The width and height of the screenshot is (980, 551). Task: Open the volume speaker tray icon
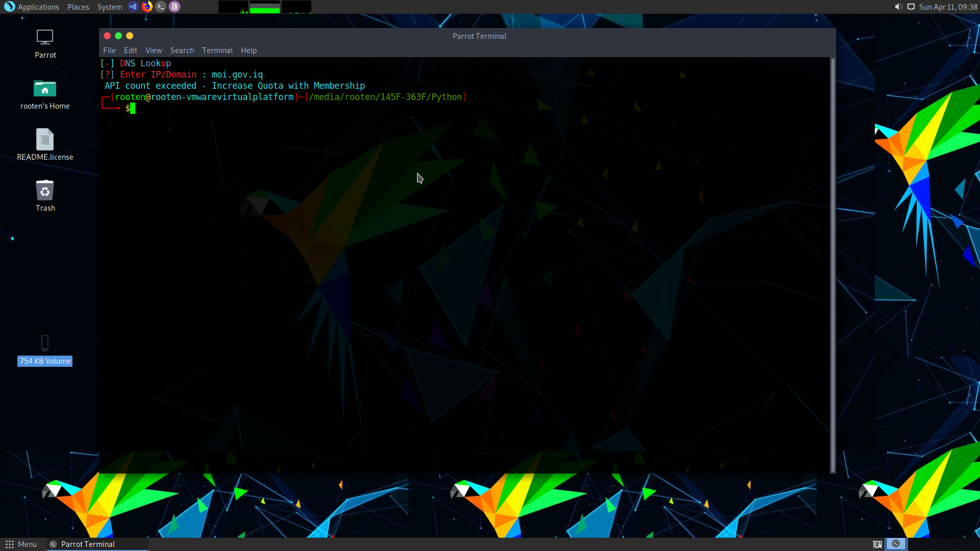[898, 7]
